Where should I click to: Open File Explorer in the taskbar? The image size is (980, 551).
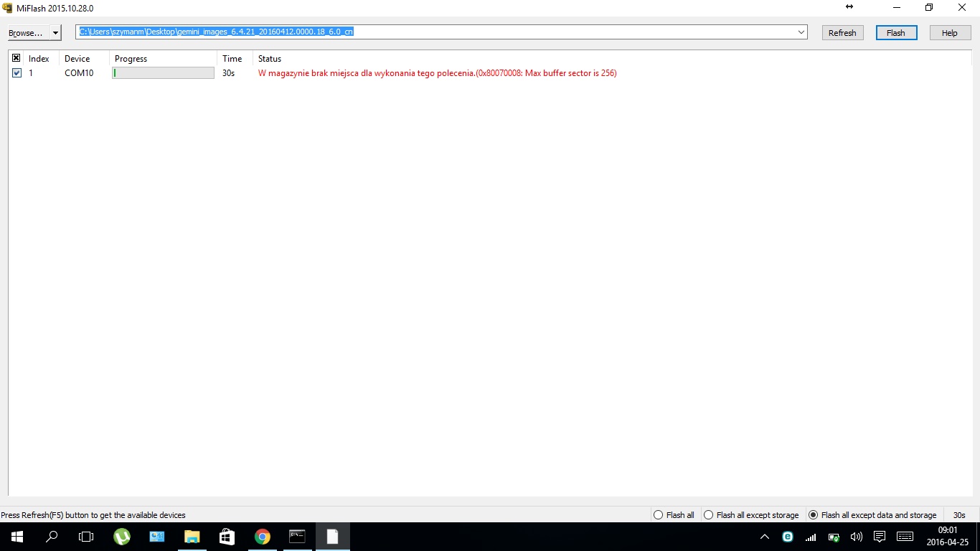coord(192,537)
